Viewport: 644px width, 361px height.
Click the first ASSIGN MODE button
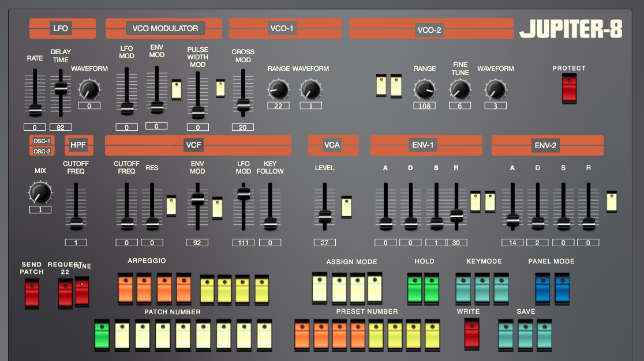click(x=320, y=288)
